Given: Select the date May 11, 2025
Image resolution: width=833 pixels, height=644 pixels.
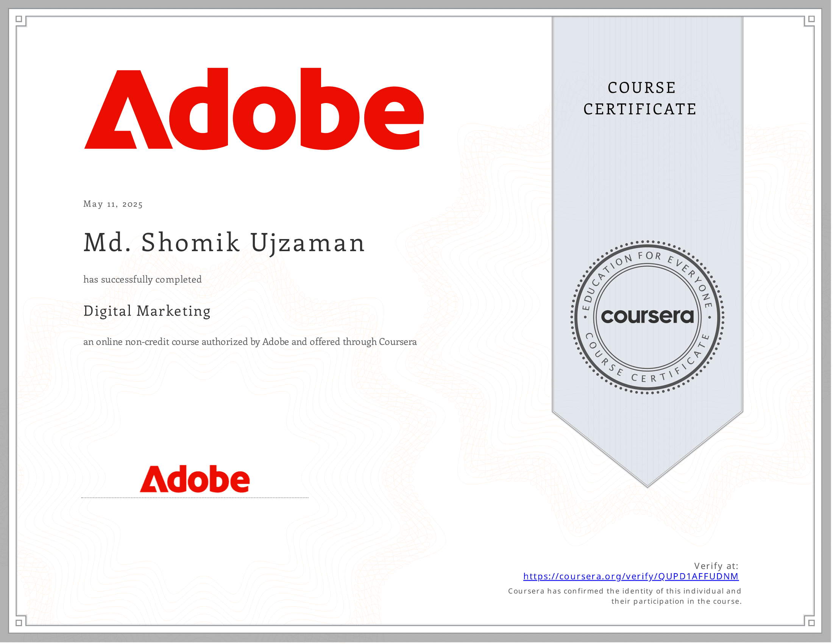Looking at the screenshot, I should [x=113, y=205].
